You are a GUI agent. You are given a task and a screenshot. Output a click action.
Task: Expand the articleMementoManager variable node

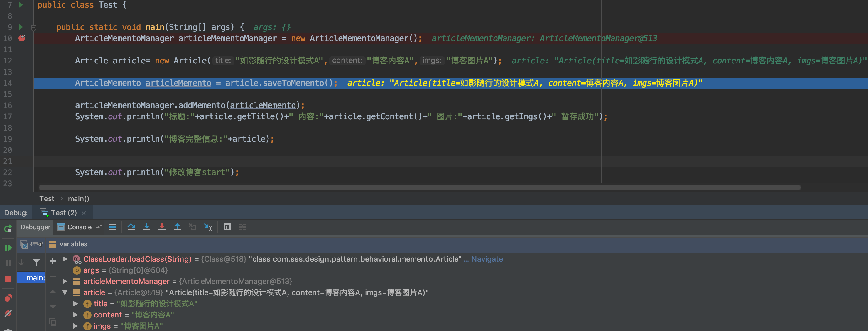pos(65,281)
